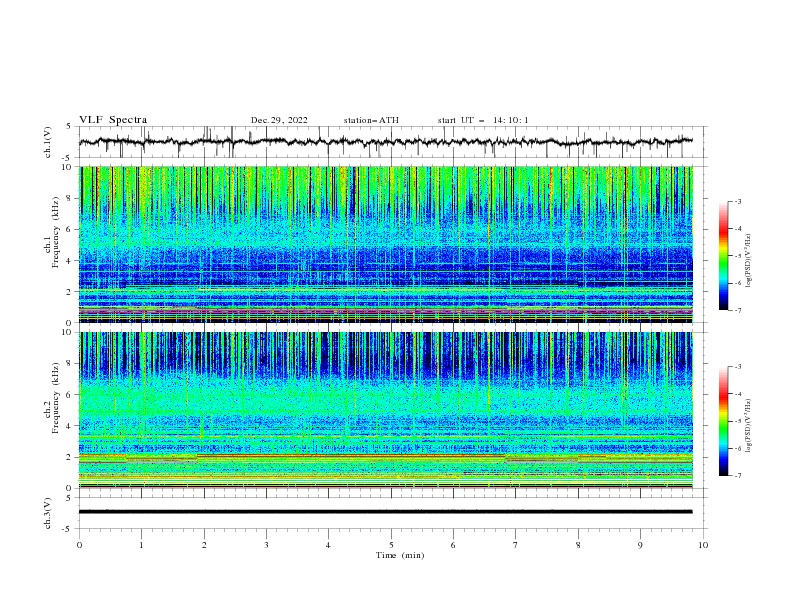Screen dimensions: 792x612
Task: Click the "ch.3(V)" axis label
Action: [x=48, y=513]
